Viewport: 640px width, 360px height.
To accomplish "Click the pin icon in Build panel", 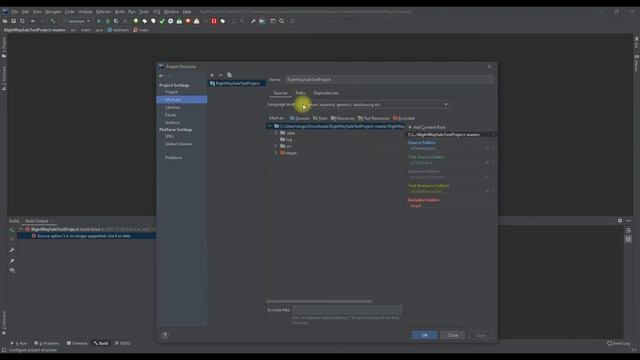I will 12,261.
